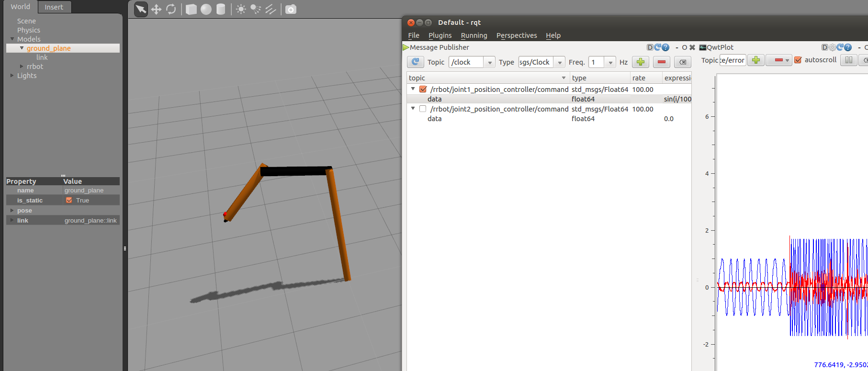Undock the Message Publisher panel
Screen dimensions: 868x371
685,47
